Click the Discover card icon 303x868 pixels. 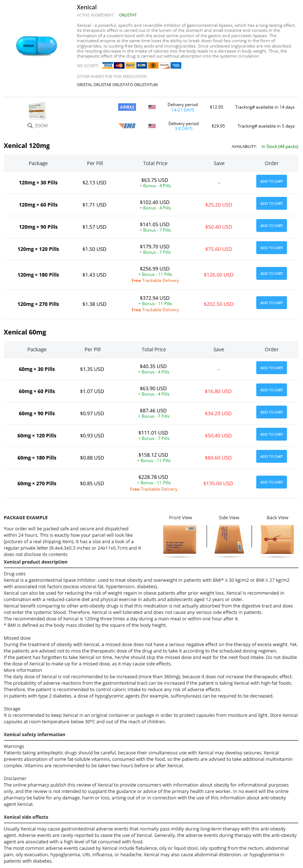click(x=165, y=65)
